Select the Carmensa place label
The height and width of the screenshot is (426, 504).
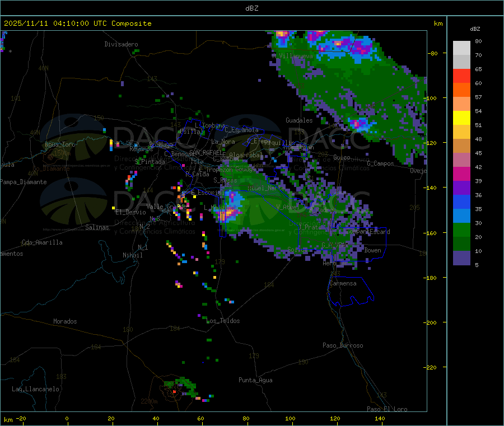[343, 284]
